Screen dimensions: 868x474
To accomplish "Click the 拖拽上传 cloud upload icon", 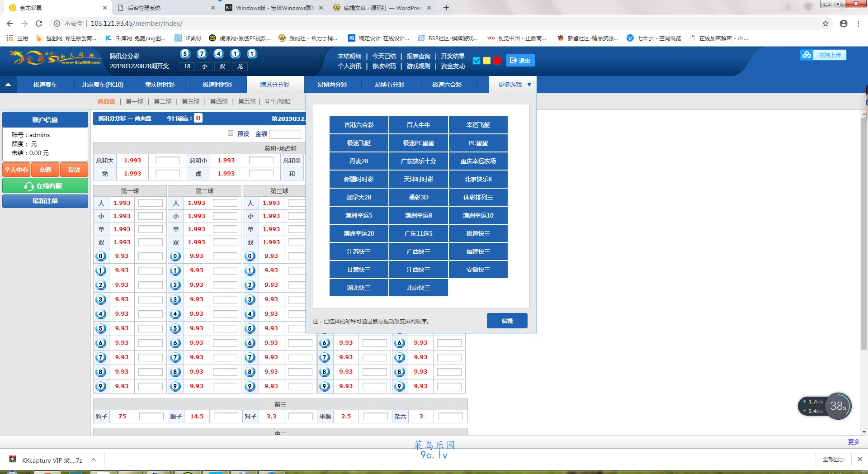I will (807, 55).
